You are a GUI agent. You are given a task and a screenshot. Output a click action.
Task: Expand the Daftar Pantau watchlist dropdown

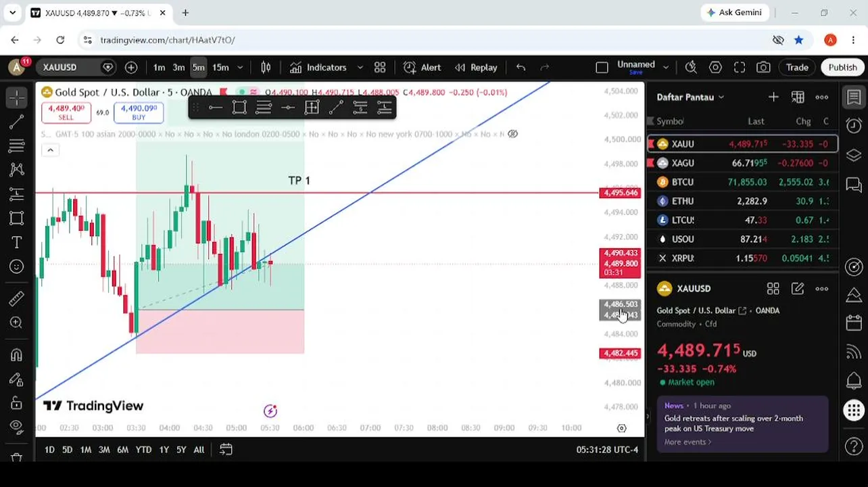coord(690,97)
